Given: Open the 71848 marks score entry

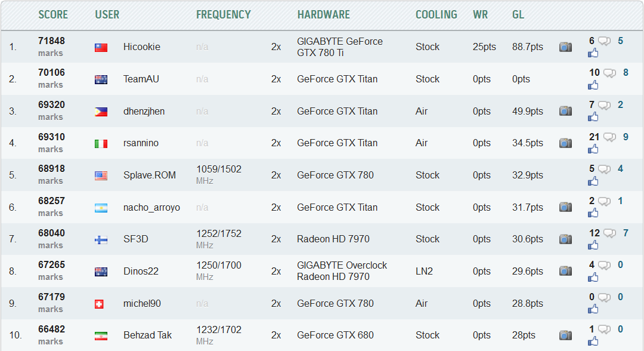Looking at the screenshot, I should (x=51, y=47).
